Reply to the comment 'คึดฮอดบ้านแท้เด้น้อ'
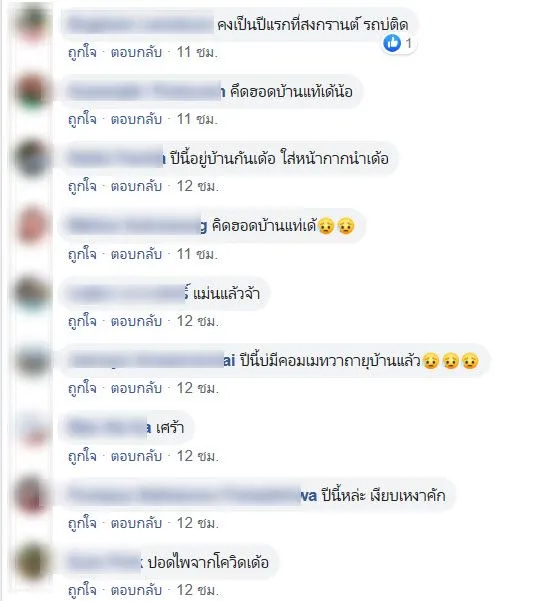Image resolution: width=548 pixels, height=601 pixels. [x=136, y=119]
